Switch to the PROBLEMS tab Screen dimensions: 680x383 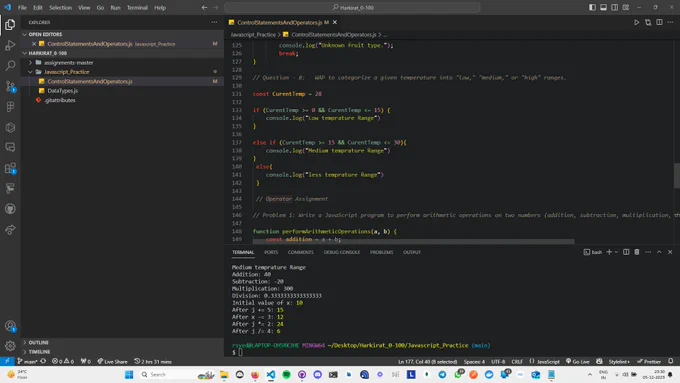pos(382,252)
